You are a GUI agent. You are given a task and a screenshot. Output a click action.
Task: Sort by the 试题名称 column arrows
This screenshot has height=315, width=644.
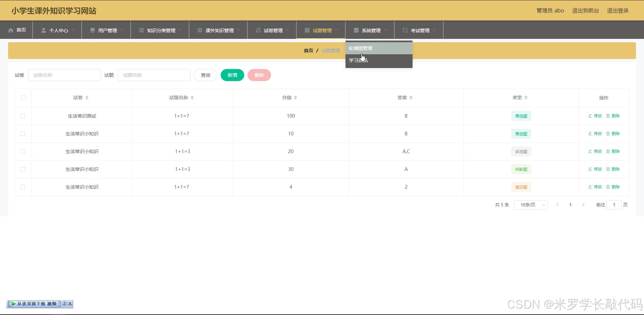[192, 98]
